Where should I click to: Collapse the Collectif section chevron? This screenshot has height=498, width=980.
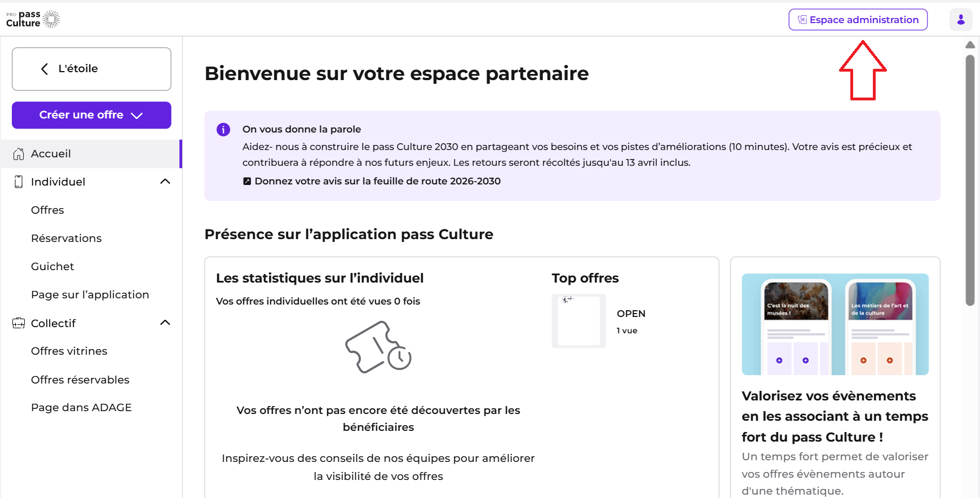pos(165,323)
